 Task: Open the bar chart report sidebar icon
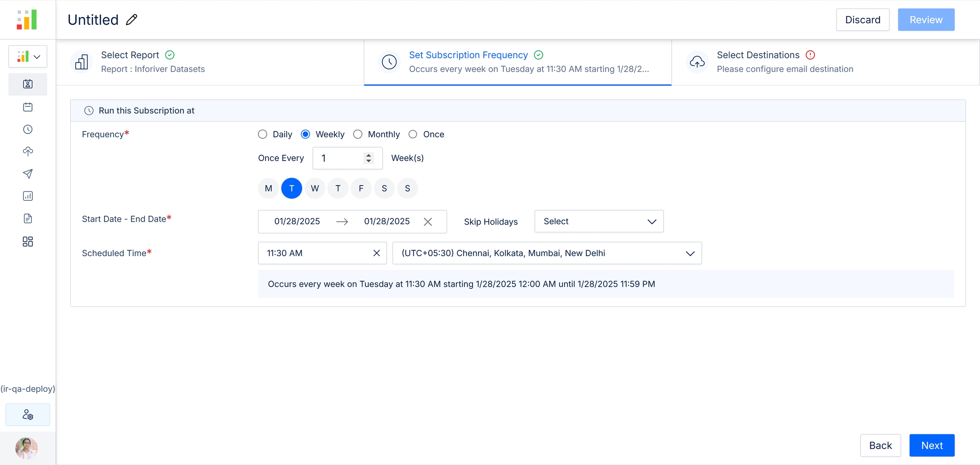pyautogui.click(x=28, y=196)
